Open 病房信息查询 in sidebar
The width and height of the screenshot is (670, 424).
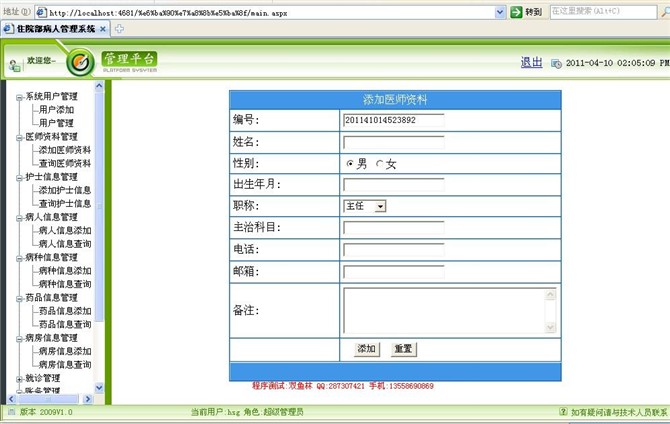[x=65, y=364]
